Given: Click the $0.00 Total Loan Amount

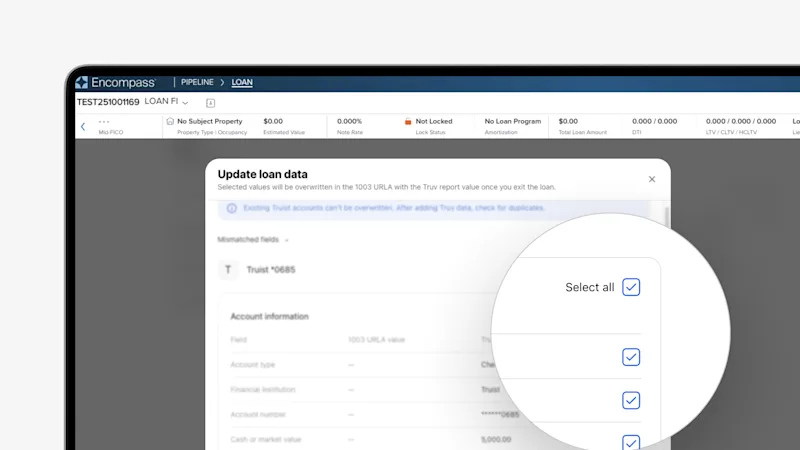Looking at the screenshot, I should [x=568, y=121].
